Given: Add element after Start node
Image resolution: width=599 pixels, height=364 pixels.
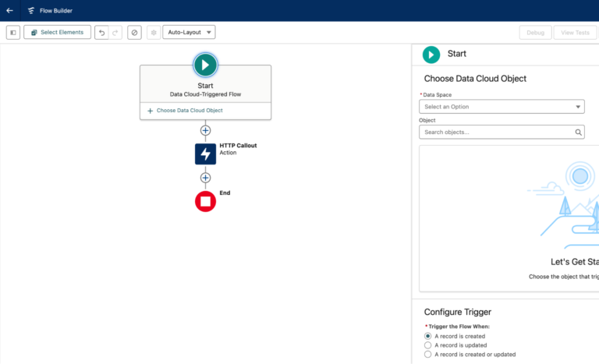Looking at the screenshot, I should [206, 131].
